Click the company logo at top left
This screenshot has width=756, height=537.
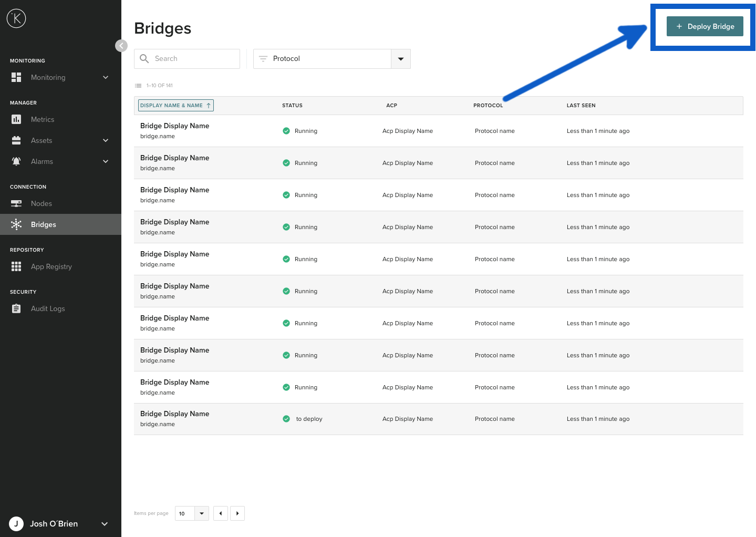[16, 18]
